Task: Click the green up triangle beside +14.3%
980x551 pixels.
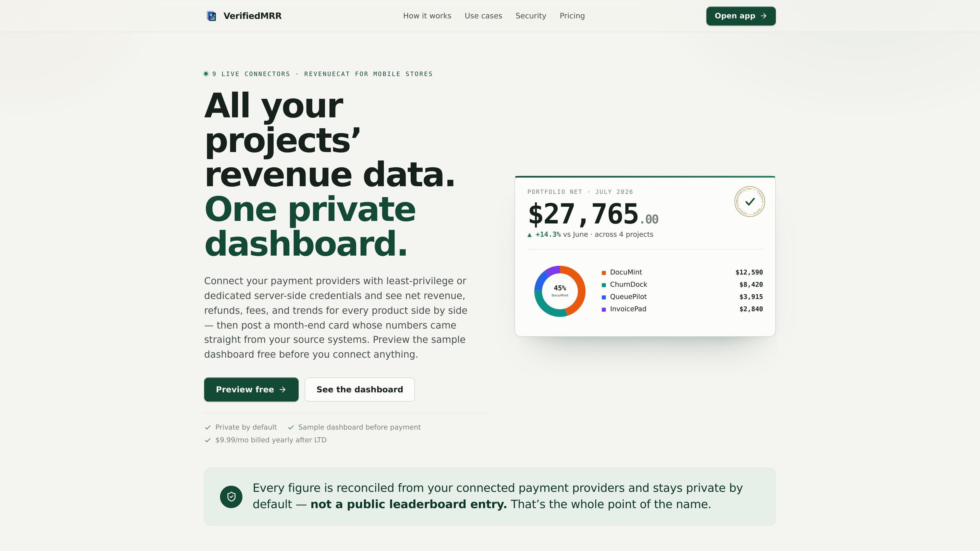Action: (x=530, y=235)
